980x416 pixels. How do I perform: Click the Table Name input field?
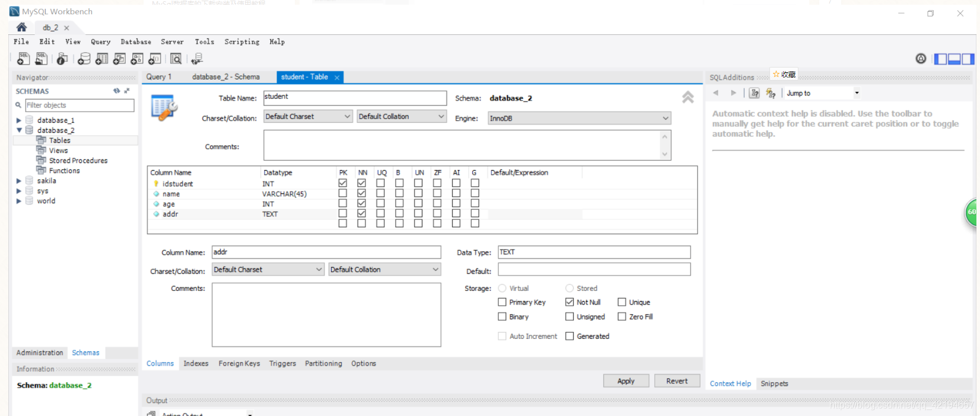pos(355,98)
